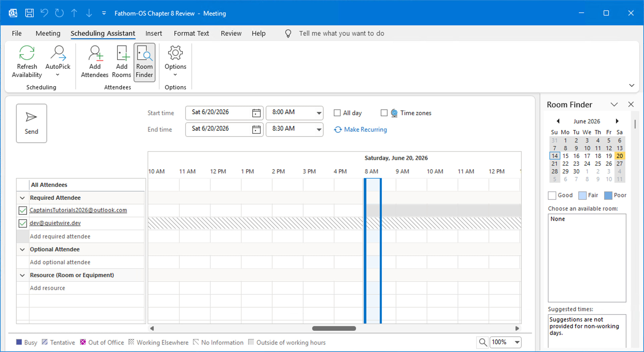Image resolution: width=644 pixels, height=352 pixels.
Task: Uncheck dev@quietwire.dev attendee checkbox
Action: point(23,223)
